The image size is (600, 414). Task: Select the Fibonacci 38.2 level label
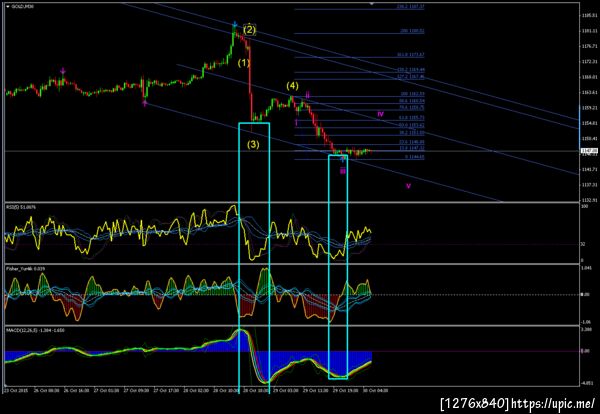coord(411,133)
